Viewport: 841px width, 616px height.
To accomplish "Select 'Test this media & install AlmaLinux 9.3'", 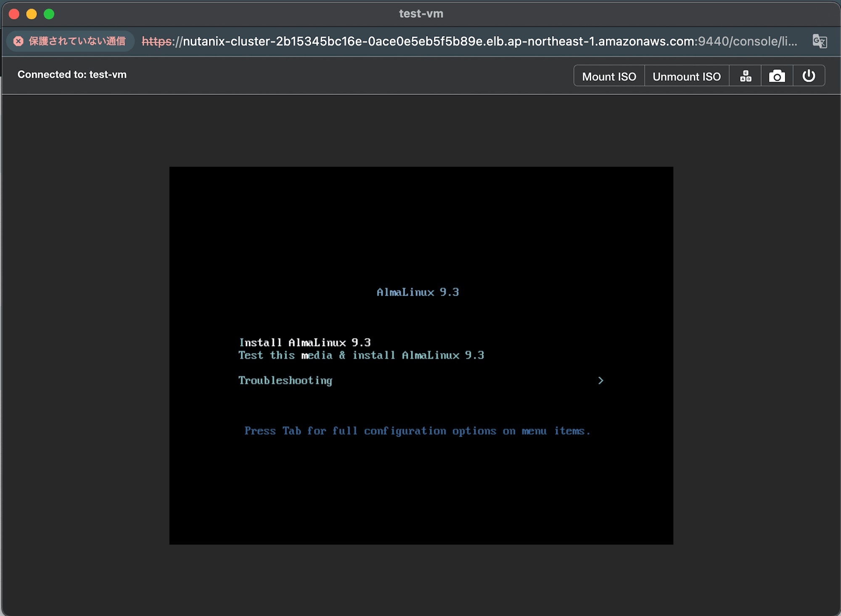I will point(361,355).
